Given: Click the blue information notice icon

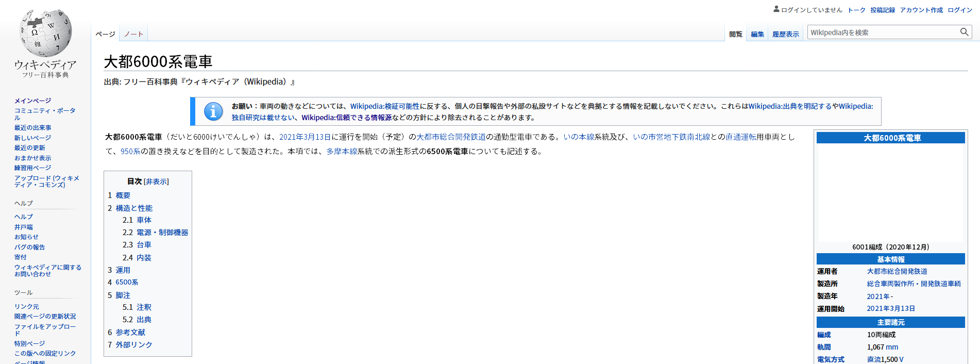Looking at the screenshot, I should [213, 111].
